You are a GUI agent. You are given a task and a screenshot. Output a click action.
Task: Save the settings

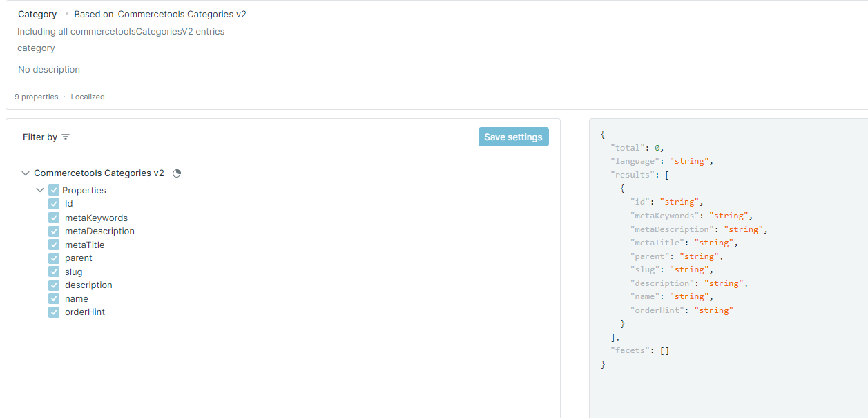point(514,137)
